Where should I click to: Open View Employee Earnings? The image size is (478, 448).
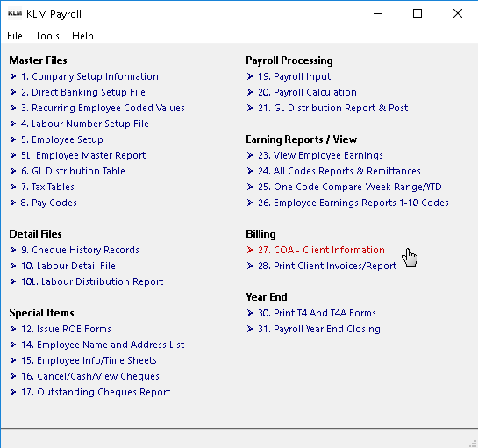tap(320, 155)
